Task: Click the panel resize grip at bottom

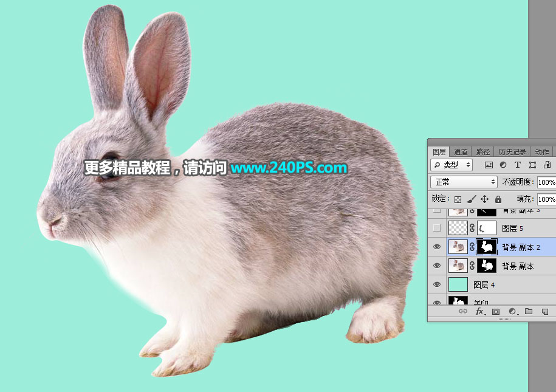Action: pyautogui.click(x=504, y=319)
